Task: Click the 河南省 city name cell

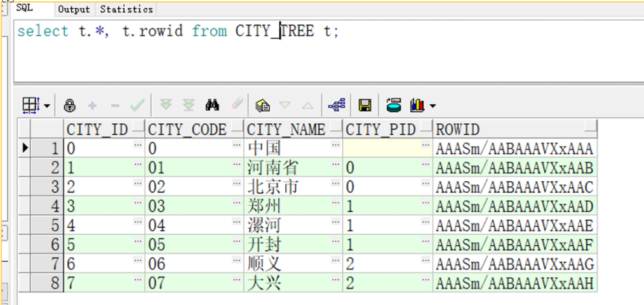Action: pyautogui.click(x=293, y=167)
